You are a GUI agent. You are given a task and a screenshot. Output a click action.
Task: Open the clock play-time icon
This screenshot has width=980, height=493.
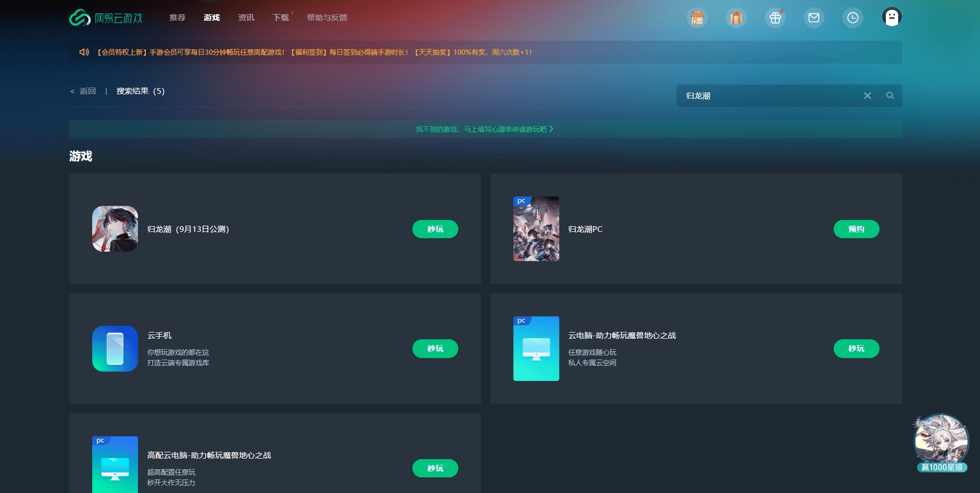click(x=853, y=18)
